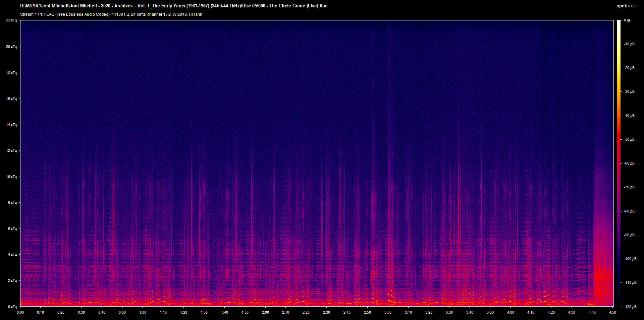The height and width of the screenshot is (320, 644).
Task: Click the 4 кГц frequency axis label
Action: [x=12, y=254]
